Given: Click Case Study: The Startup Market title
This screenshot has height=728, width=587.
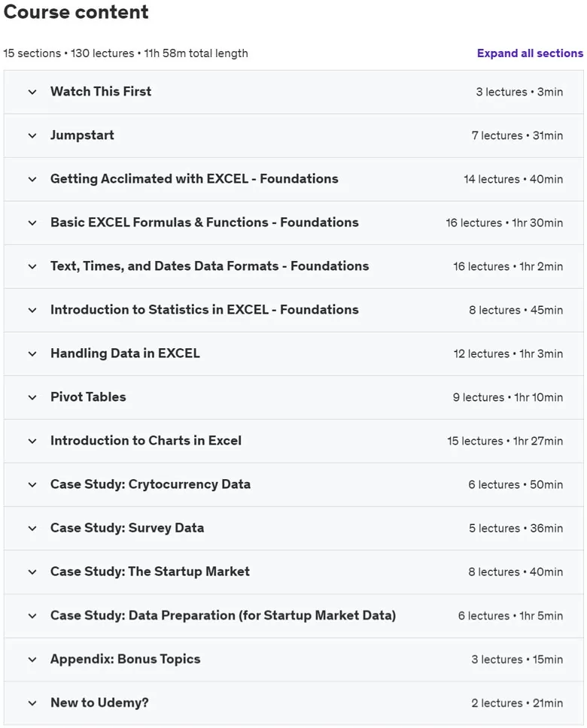Looking at the screenshot, I should [150, 572].
